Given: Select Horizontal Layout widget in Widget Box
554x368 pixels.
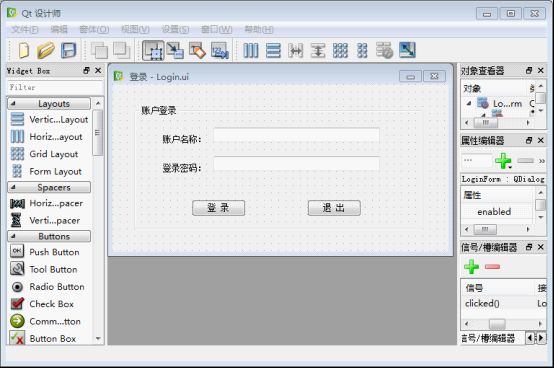Looking at the screenshot, I should [x=49, y=137].
